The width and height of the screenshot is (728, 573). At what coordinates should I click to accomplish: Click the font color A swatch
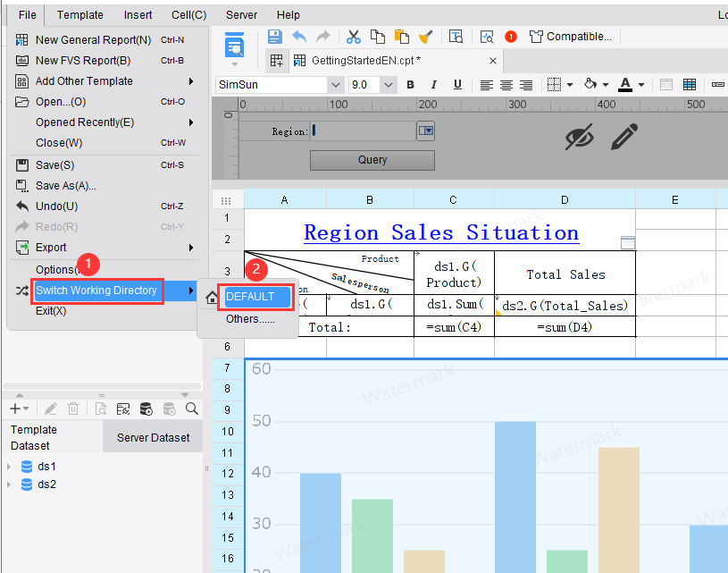tap(625, 85)
